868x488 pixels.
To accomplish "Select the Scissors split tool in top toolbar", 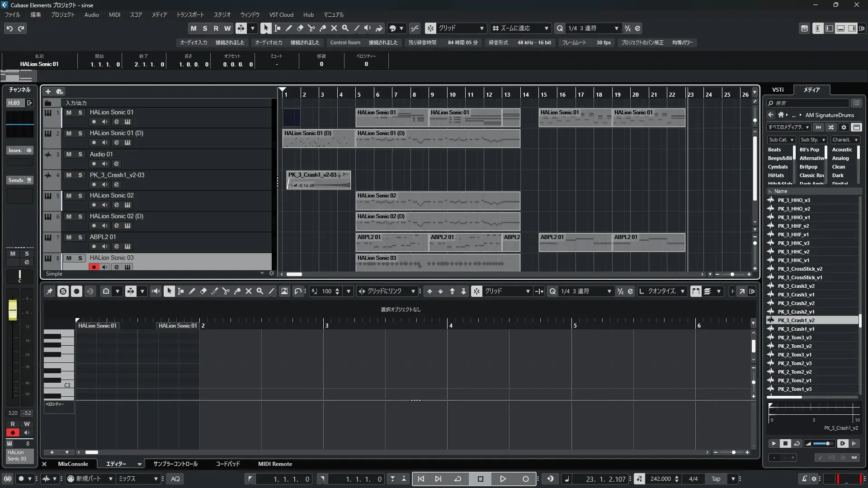I will click(x=311, y=28).
